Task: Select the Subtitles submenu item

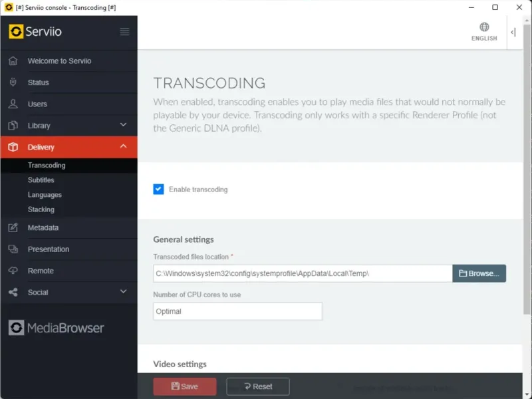Action: click(69, 180)
